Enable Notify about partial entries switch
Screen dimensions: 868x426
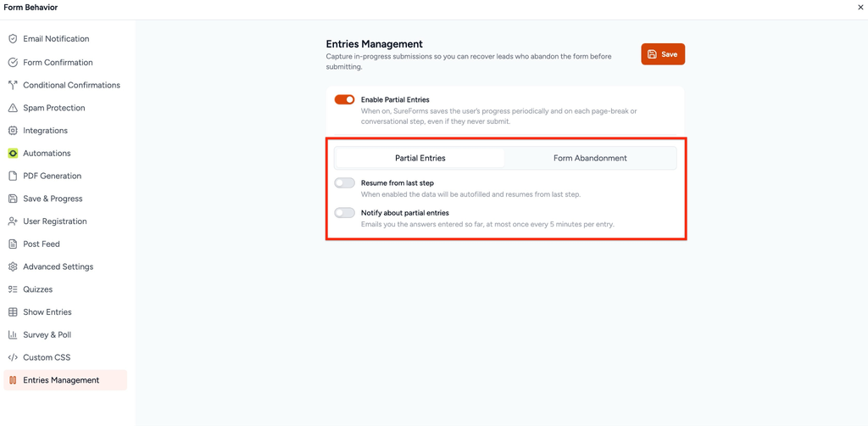[344, 213]
